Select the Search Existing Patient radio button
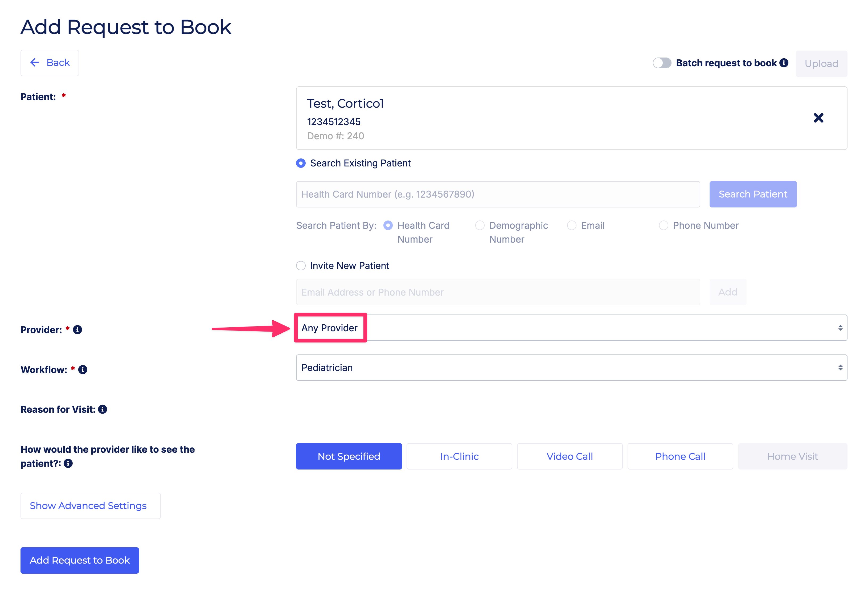 301,163
